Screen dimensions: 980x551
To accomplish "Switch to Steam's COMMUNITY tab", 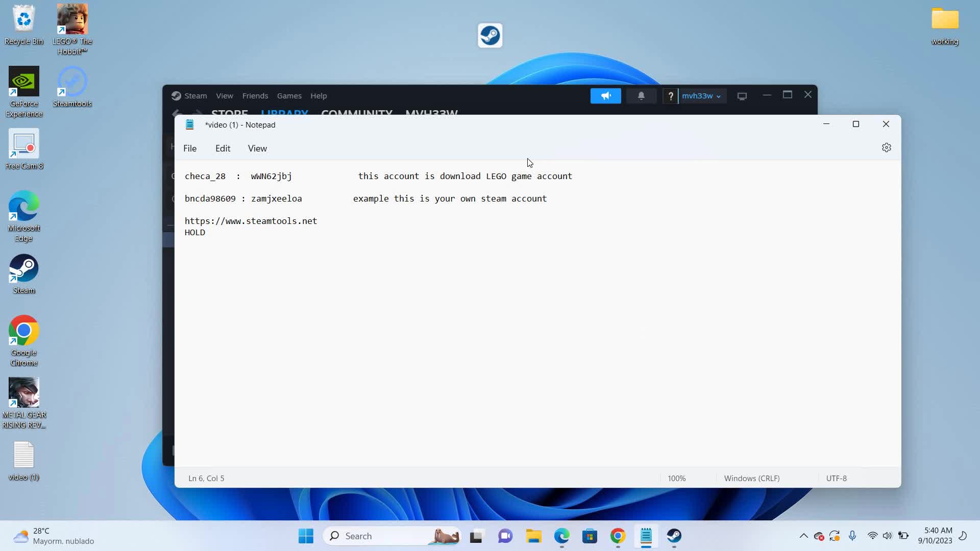I will click(356, 113).
